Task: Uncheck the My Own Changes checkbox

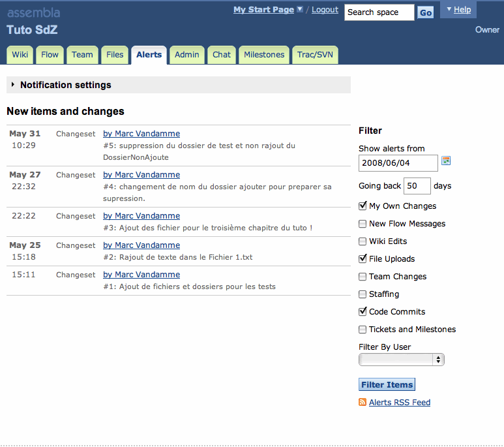Action: [x=363, y=206]
